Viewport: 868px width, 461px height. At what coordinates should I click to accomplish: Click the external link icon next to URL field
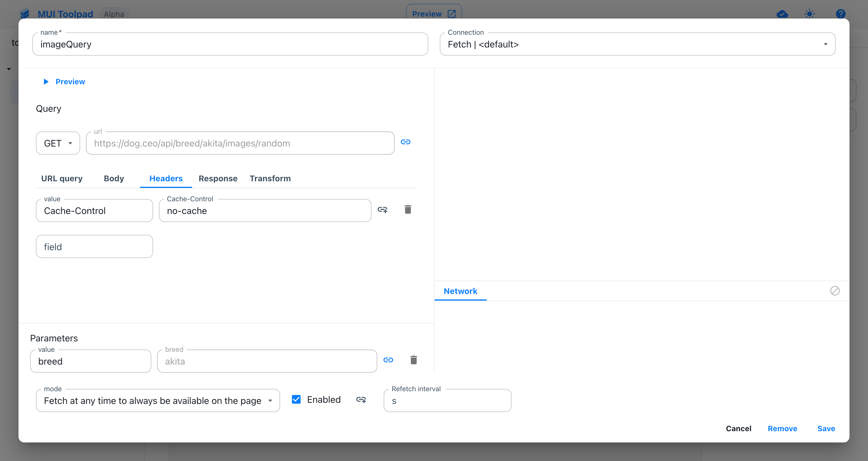click(x=406, y=142)
